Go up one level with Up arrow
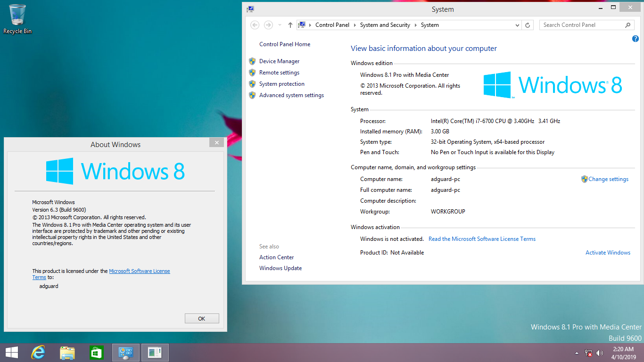644x362 pixels. pyautogui.click(x=290, y=25)
